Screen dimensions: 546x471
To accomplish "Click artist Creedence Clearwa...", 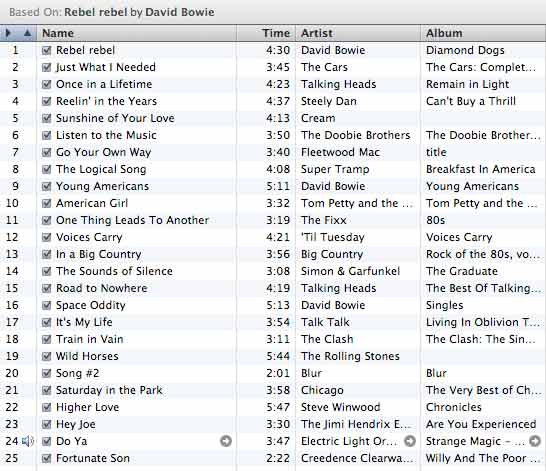I will pyautogui.click(x=357, y=458).
